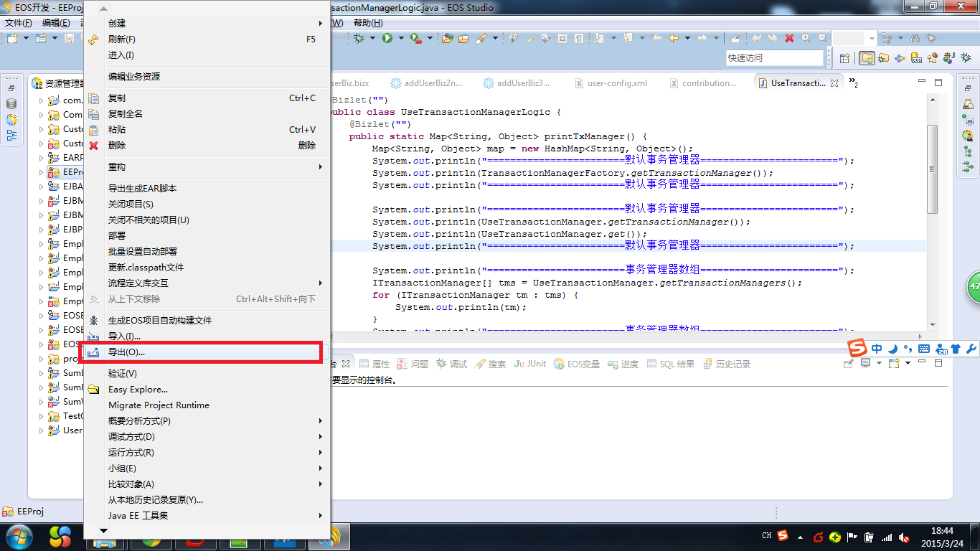Click Sogou soft keyboard icon

coord(924,349)
